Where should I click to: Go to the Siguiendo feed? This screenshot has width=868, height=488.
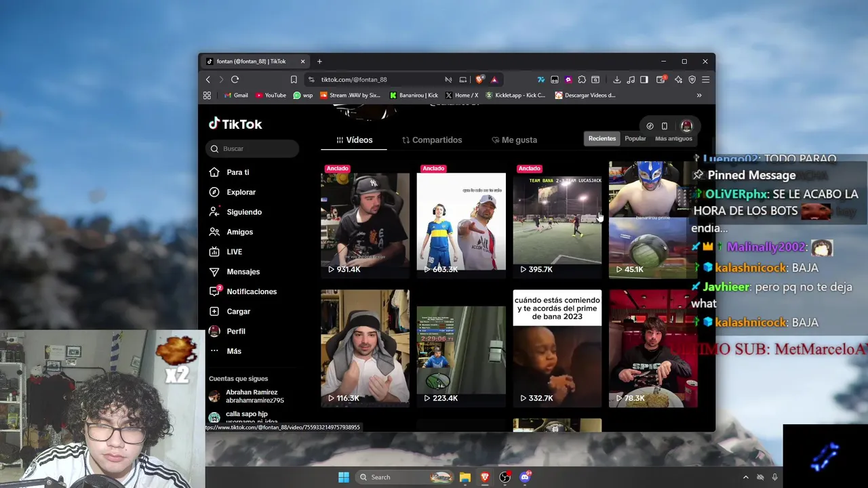click(243, 212)
